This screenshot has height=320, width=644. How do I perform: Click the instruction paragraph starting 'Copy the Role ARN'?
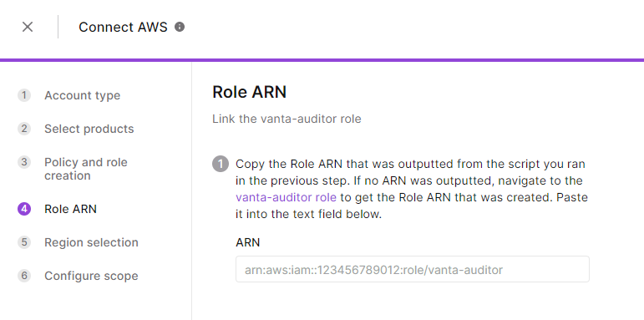click(412, 190)
